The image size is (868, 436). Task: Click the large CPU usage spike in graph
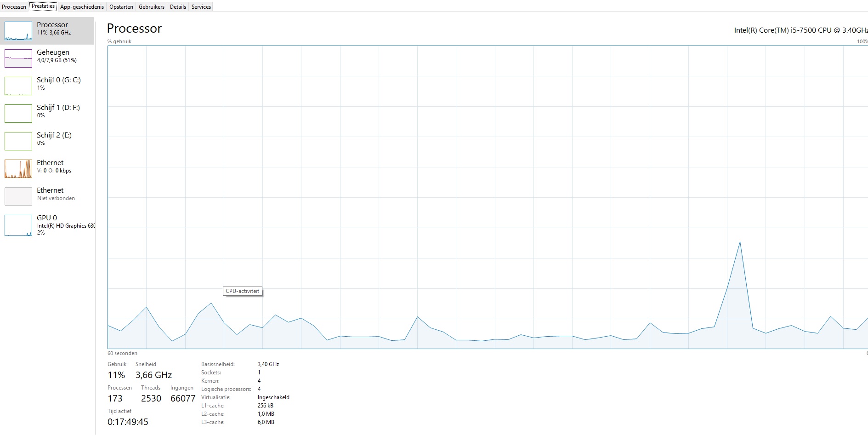pyautogui.click(x=739, y=244)
